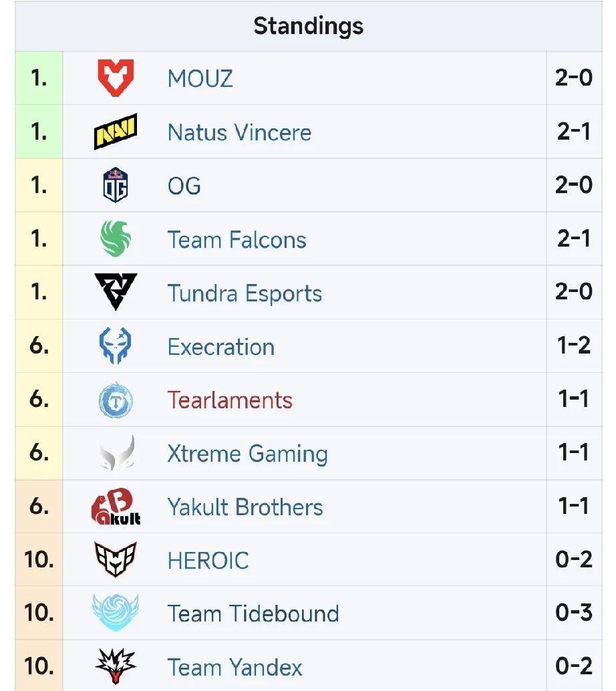The width and height of the screenshot is (616, 691).
Task: Click the Yakult Brothers red logo
Action: pos(116,507)
